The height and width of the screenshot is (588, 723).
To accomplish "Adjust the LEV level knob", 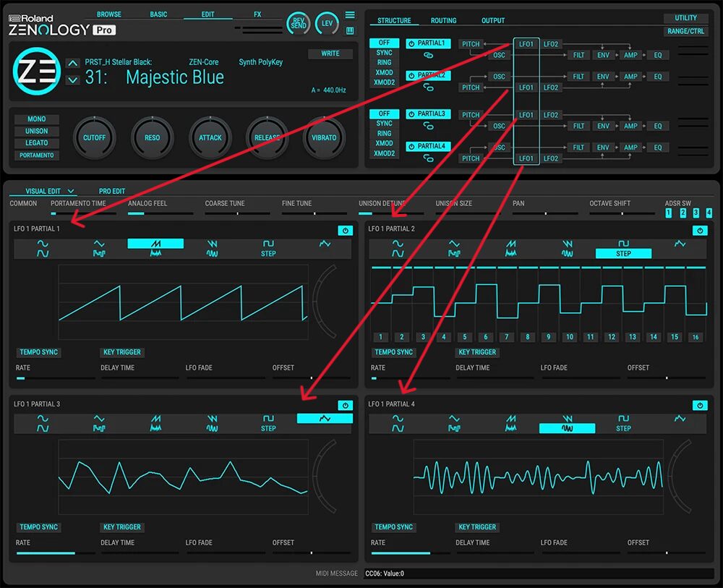I will (x=327, y=23).
